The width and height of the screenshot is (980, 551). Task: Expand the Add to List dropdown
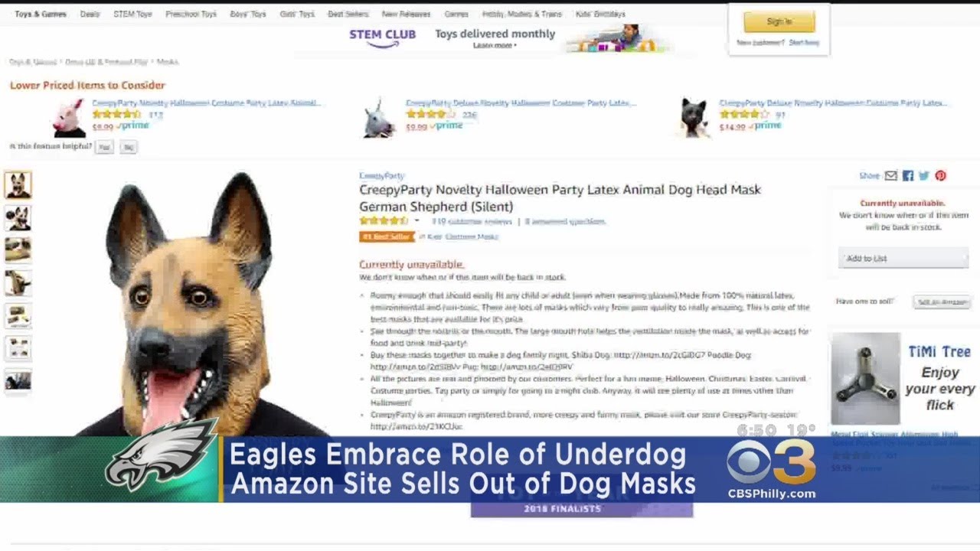[903, 259]
